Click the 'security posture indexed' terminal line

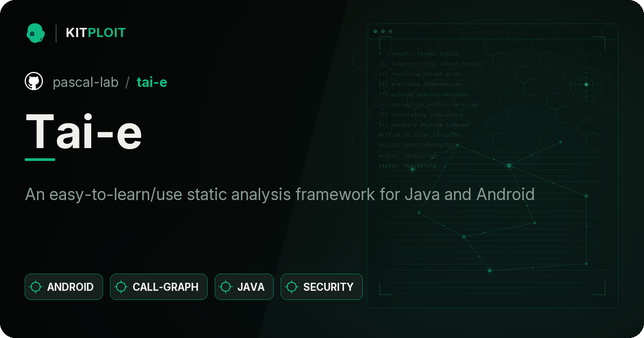(423, 125)
